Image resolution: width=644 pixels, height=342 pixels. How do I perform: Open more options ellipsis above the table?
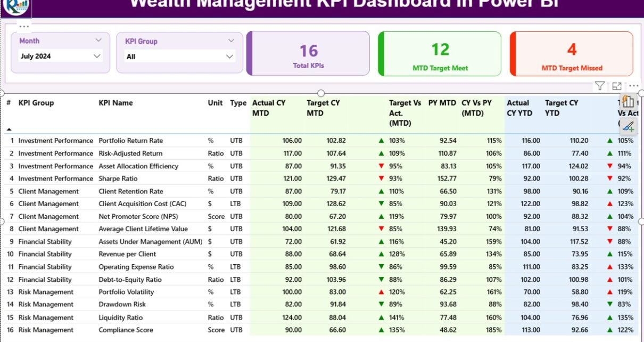pos(633,86)
